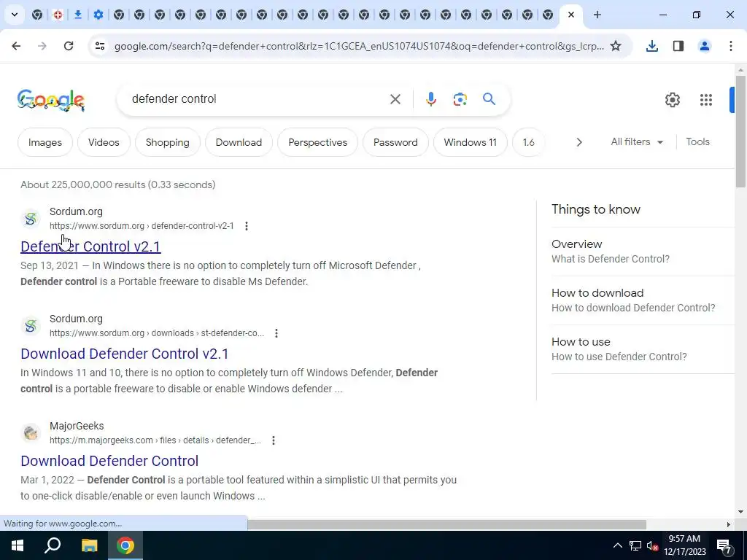Image resolution: width=747 pixels, height=560 pixels.
Task: Open Google apps grid
Action: coord(705,99)
